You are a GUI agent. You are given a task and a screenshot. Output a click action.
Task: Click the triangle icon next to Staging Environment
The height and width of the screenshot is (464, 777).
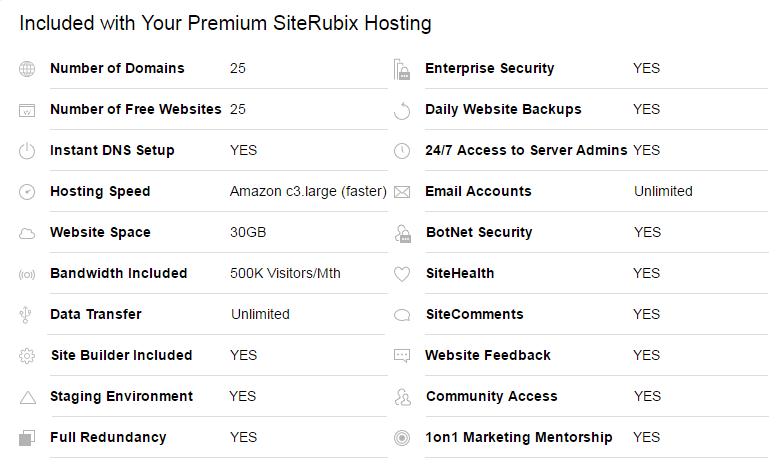coord(28,398)
